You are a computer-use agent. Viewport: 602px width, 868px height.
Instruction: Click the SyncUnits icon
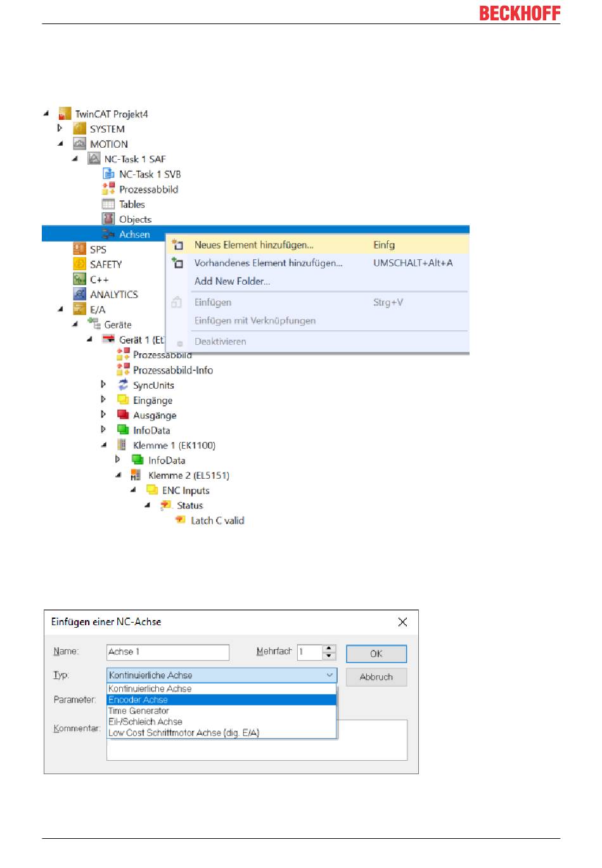pyautogui.click(x=123, y=385)
